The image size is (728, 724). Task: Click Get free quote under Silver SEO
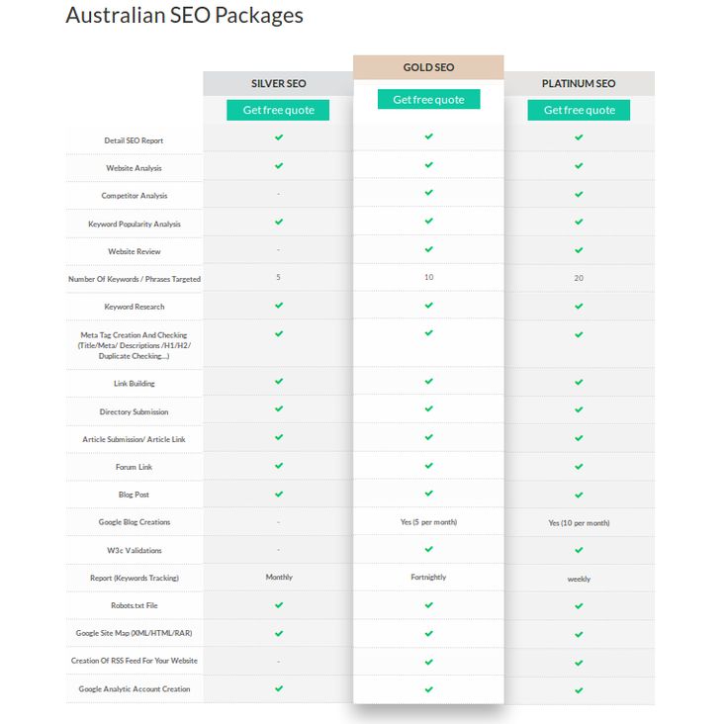pos(278,110)
